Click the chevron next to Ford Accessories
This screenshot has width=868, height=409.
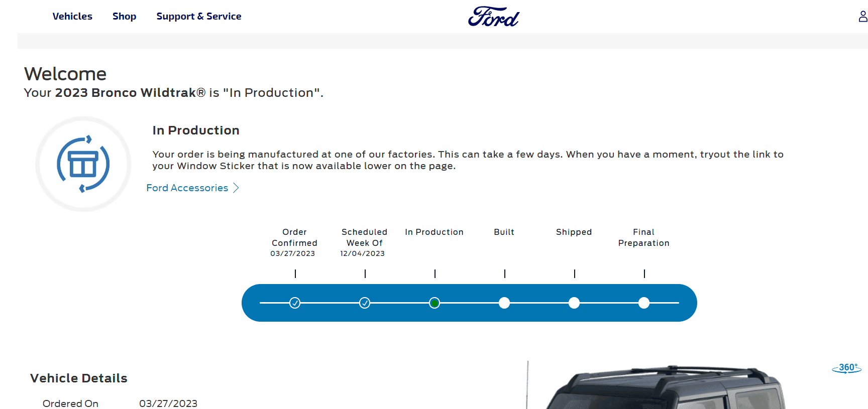pos(236,188)
